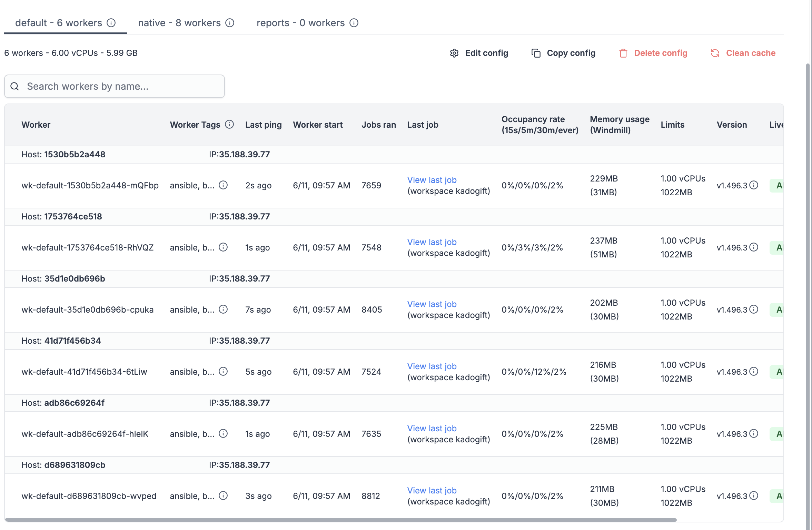
Task: Click info icon in Worker Tags column header
Action: [x=229, y=124]
